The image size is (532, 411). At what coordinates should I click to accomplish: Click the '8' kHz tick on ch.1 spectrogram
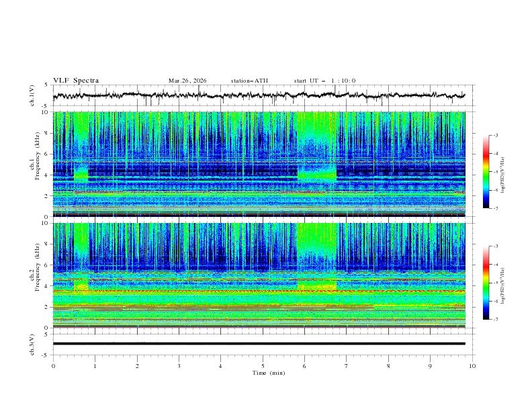48,133
